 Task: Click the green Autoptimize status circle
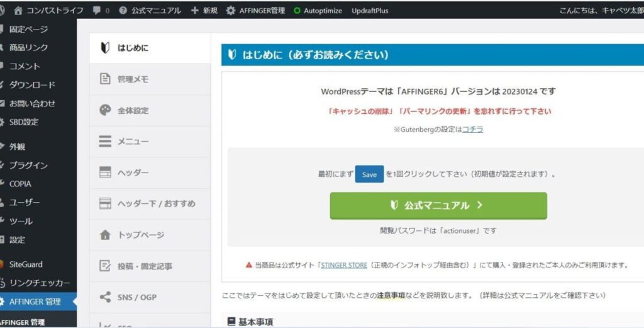click(x=297, y=11)
